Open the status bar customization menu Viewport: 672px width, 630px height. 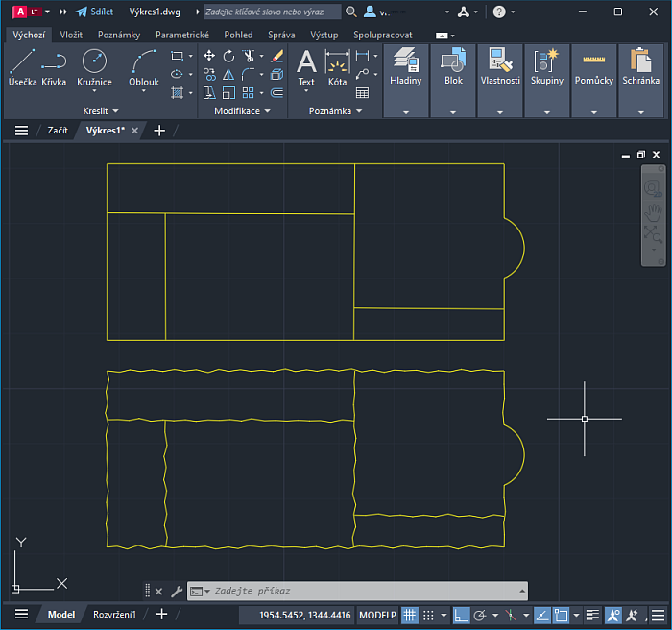coord(659,616)
